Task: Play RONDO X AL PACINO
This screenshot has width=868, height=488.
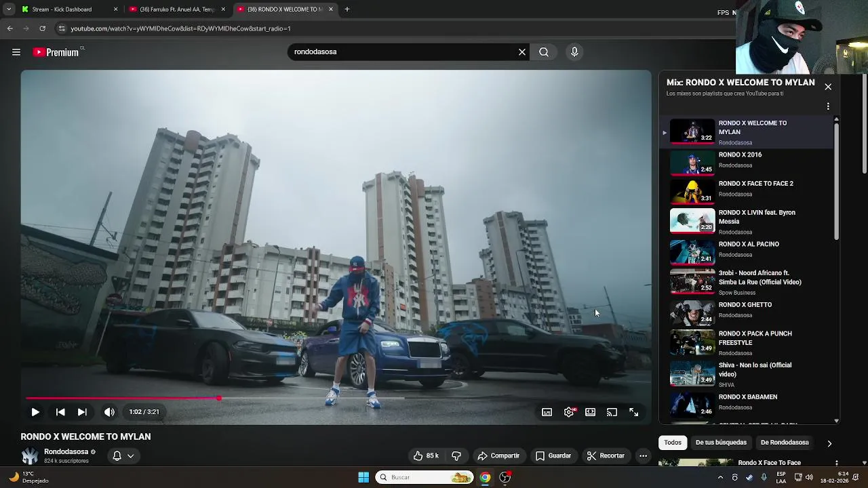Action: [746, 251]
